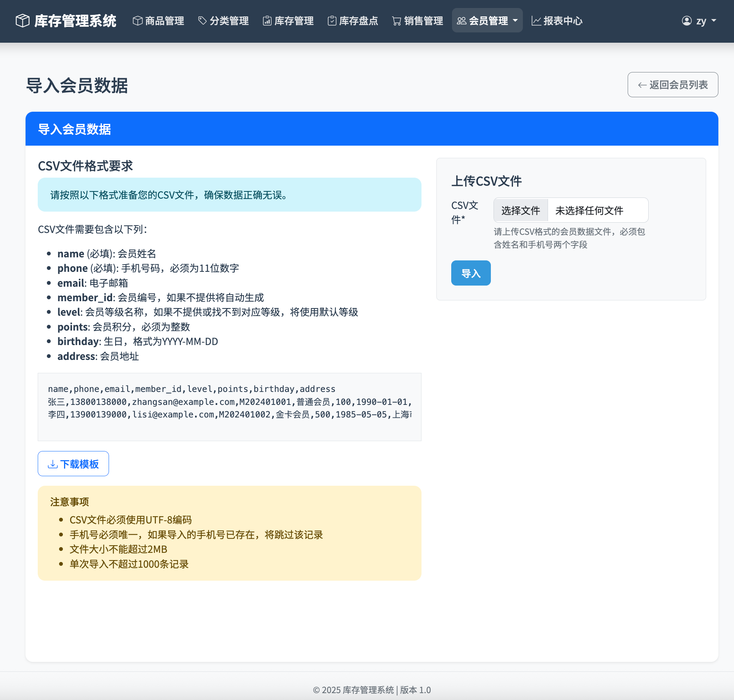
Task: Click the 库存管理系统 brand title
Action: click(x=75, y=21)
